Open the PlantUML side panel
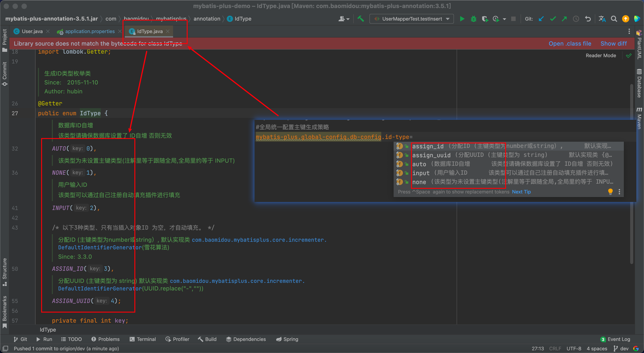 [639, 44]
